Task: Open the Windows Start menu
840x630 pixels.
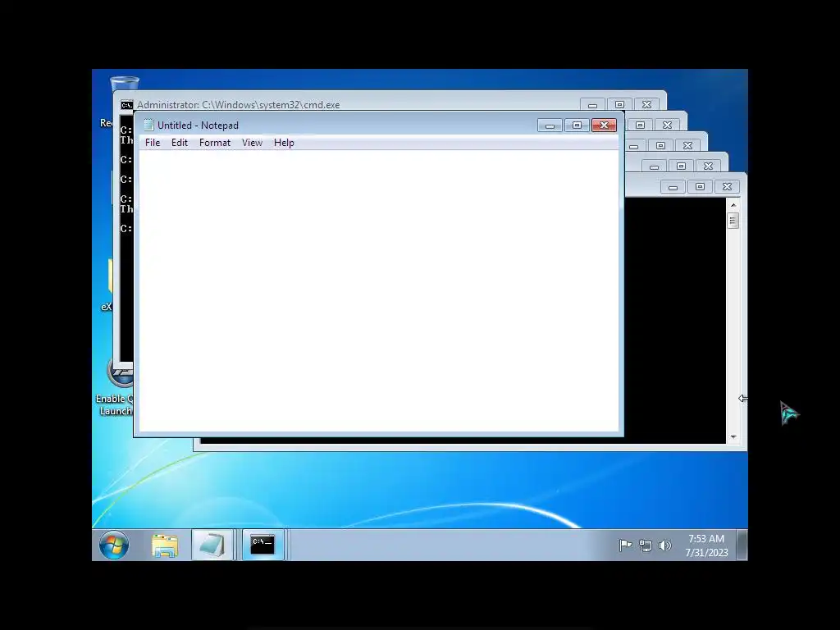Action: point(114,546)
